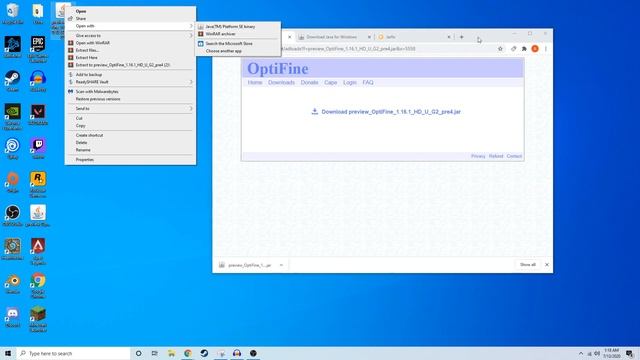The width and height of the screenshot is (640, 360).
Task: Open Chrome's three-dot menu
Action: point(546,49)
